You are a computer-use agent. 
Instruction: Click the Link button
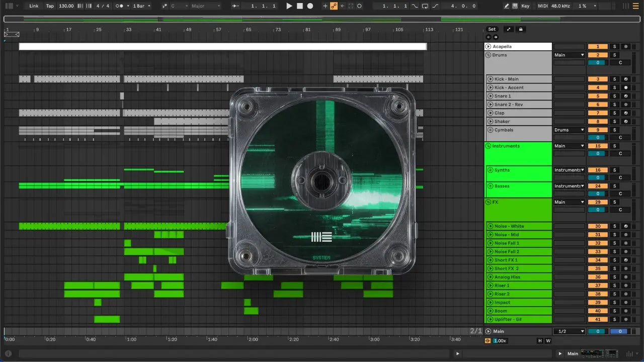tap(34, 6)
